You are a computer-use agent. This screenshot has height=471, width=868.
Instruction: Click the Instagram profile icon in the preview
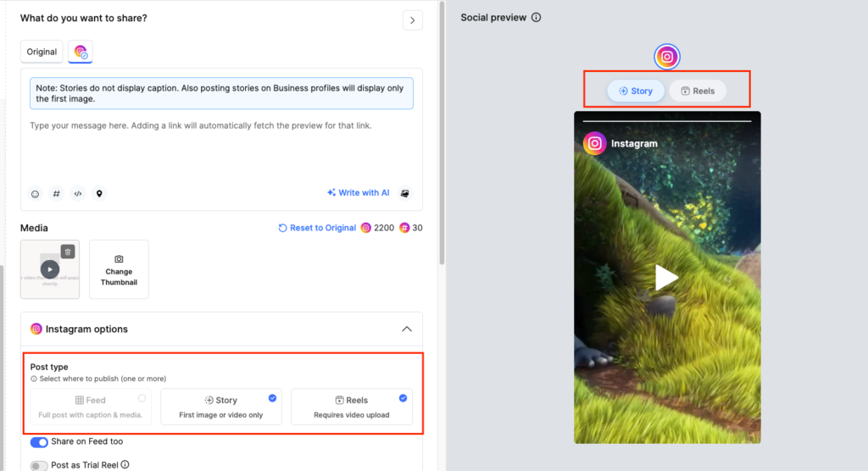(594, 143)
